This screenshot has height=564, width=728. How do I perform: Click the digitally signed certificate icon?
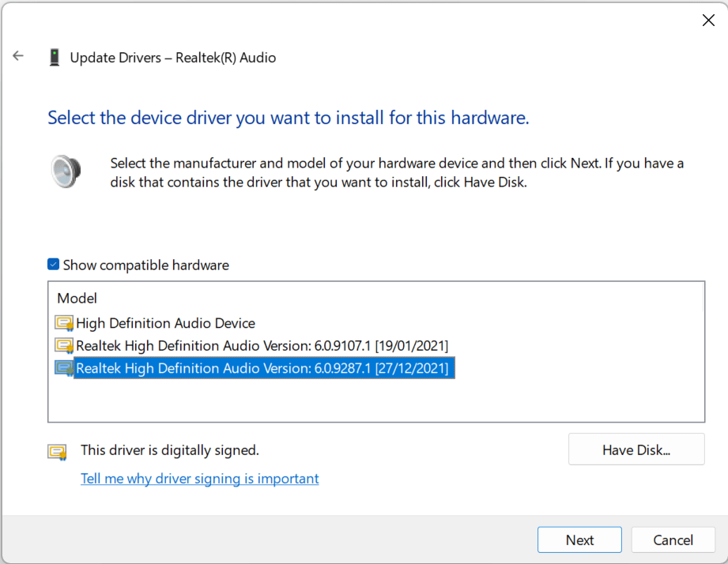click(x=57, y=452)
